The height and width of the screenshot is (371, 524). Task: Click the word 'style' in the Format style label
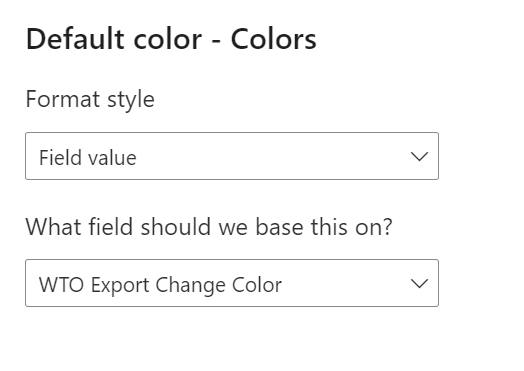click(x=131, y=100)
